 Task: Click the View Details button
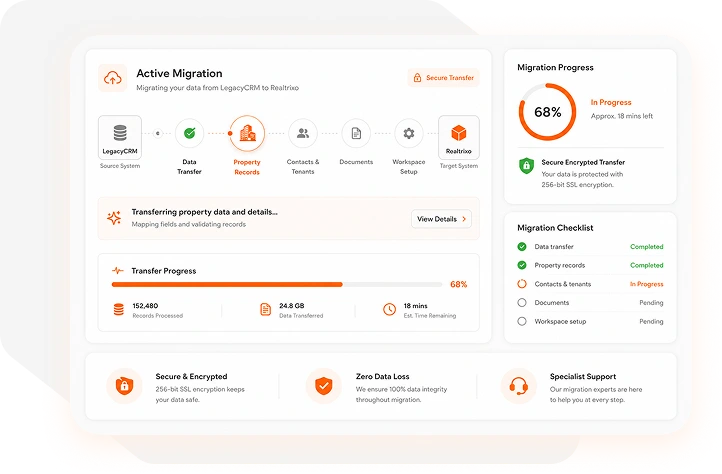click(x=441, y=219)
